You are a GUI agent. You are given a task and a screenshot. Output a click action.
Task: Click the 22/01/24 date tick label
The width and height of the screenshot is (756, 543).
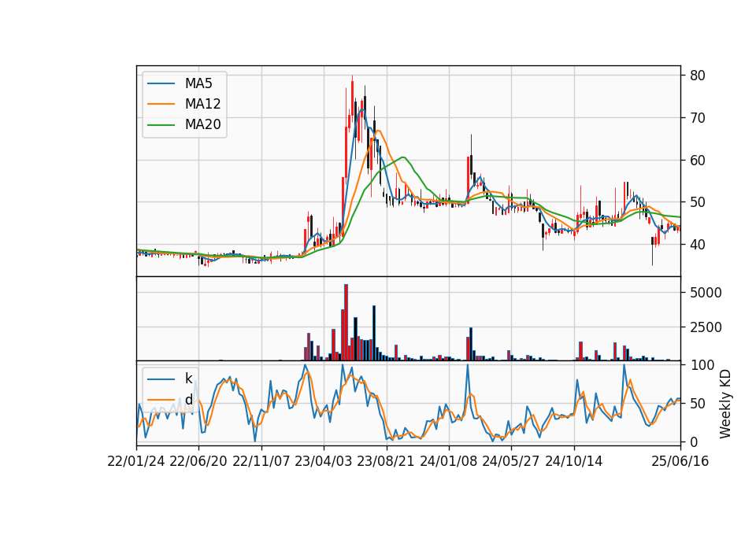click(136, 461)
